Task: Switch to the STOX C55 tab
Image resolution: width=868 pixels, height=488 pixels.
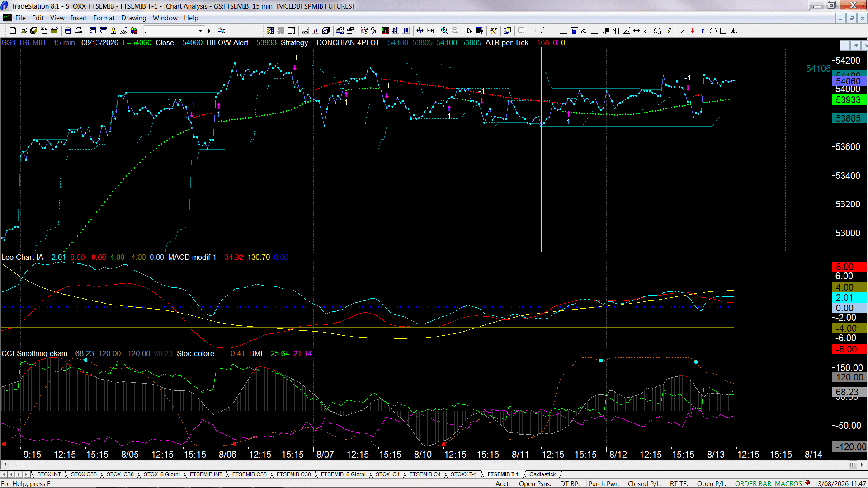Action: 84,474
